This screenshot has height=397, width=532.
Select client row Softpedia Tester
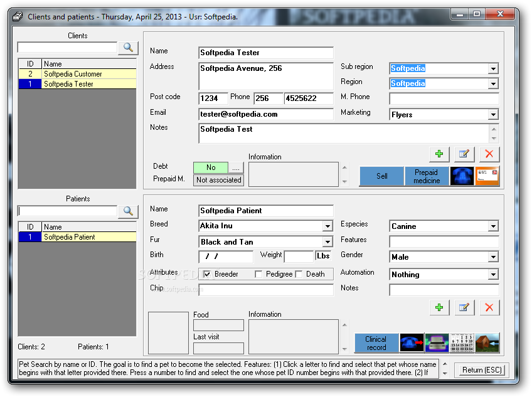[x=77, y=84]
